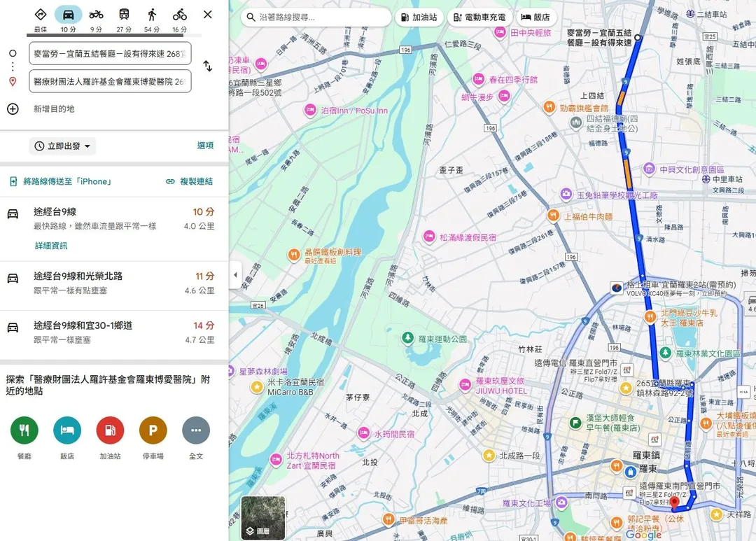Image resolution: width=756 pixels, height=541 pixels.
Task: Explore nearby hotels icon in panel
Action: click(x=67, y=430)
